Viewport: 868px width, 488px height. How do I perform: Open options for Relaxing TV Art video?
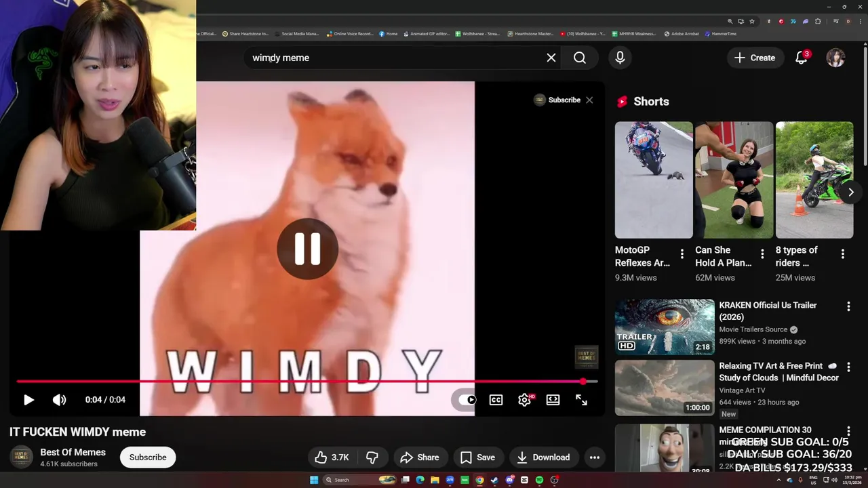pyautogui.click(x=848, y=367)
